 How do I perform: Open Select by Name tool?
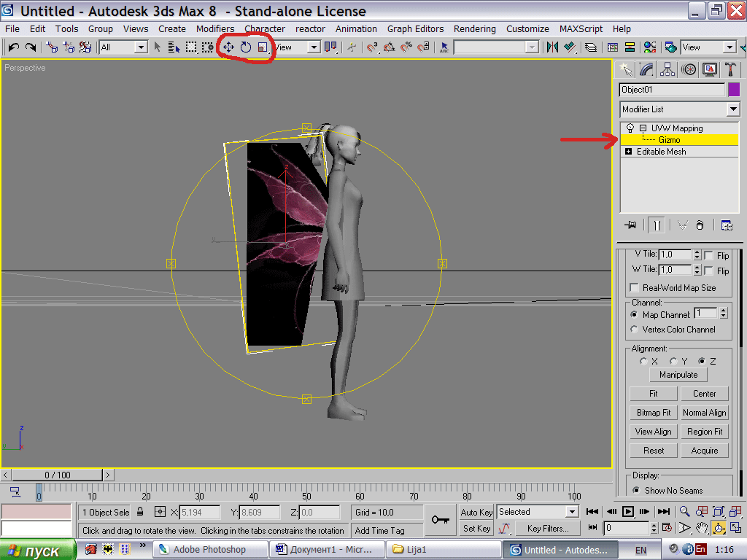[174, 47]
